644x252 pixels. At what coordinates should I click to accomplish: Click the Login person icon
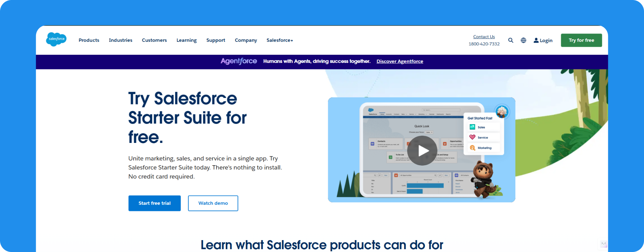[x=536, y=40]
